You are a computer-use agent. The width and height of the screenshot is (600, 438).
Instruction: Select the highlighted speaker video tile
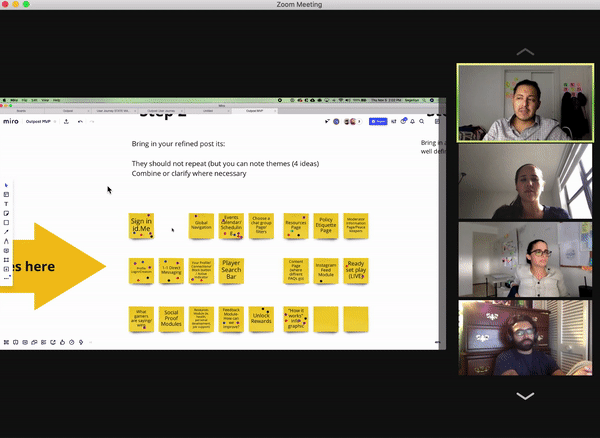tap(525, 103)
